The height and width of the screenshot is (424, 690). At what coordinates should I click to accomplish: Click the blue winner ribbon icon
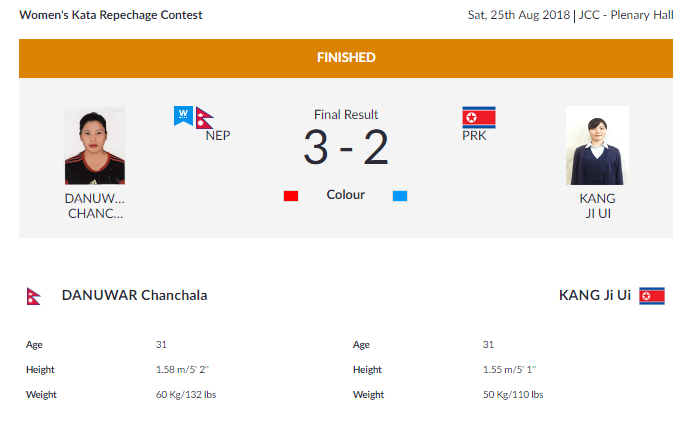(x=183, y=116)
